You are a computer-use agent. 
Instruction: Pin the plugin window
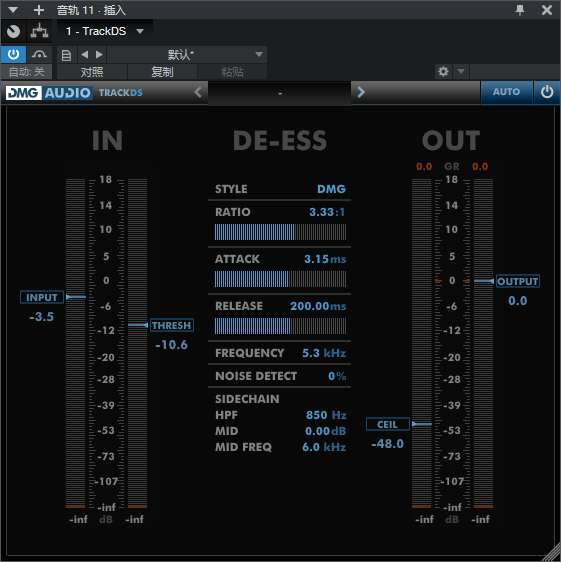[x=520, y=10]
